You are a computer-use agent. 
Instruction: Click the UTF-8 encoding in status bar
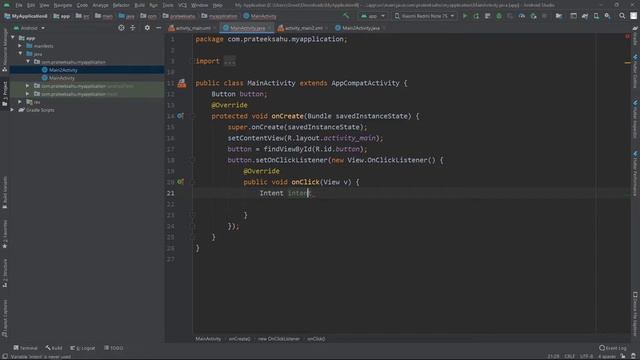(x=586, y=356)
